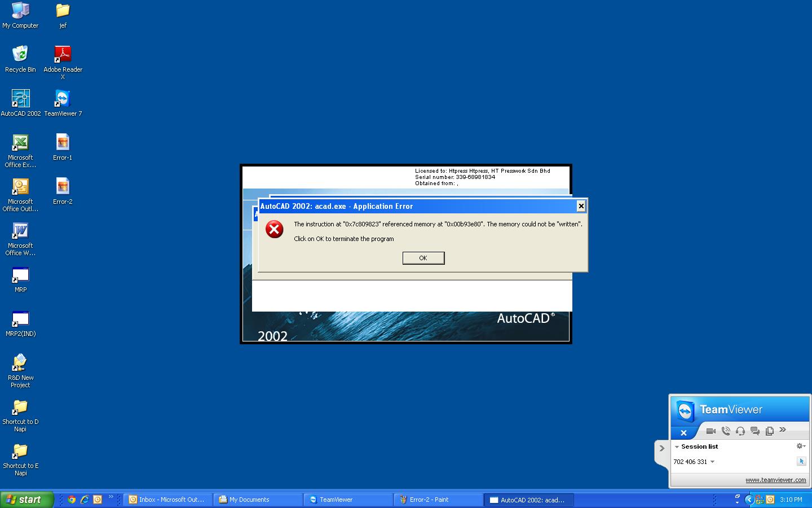Click the 'Licensed to: Htpress' splash text
812x508 pixels.
pyautogui.click(x=483, y=171)
